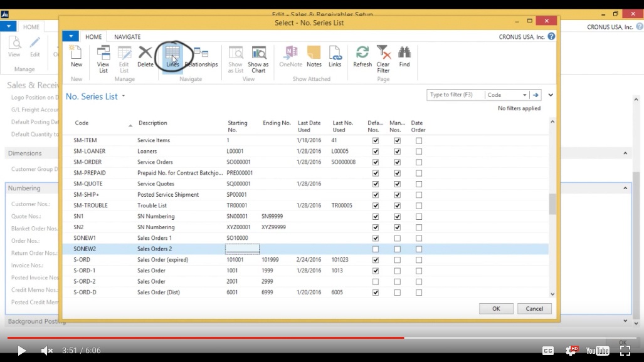
Task: Enter fullscreen video mode
Action: click(x=625, y=351)
